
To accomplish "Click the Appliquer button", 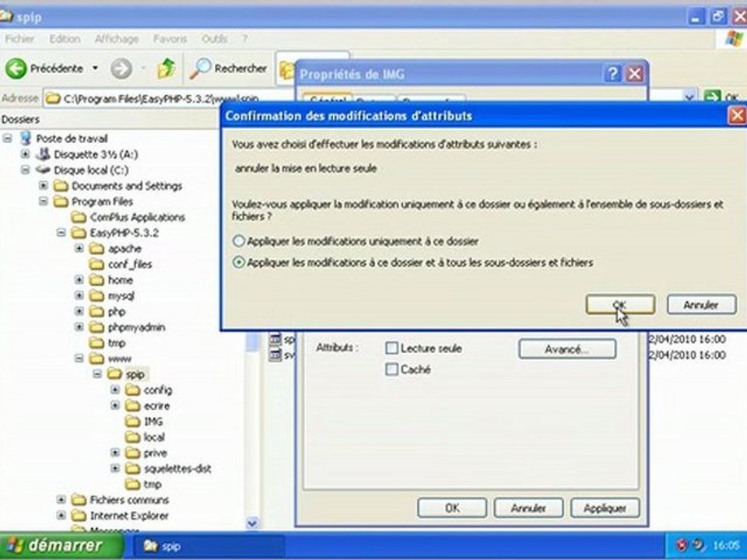I will click(x=605, y=508).
